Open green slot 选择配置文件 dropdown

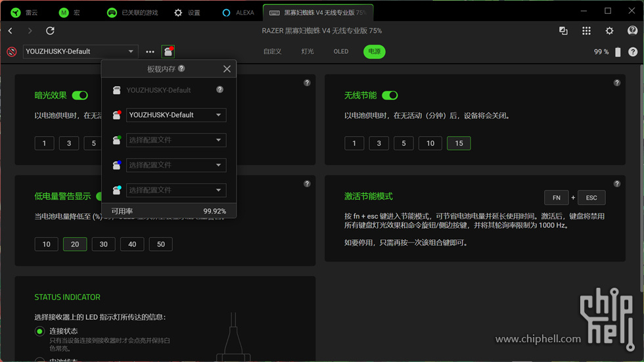[176, 140]
